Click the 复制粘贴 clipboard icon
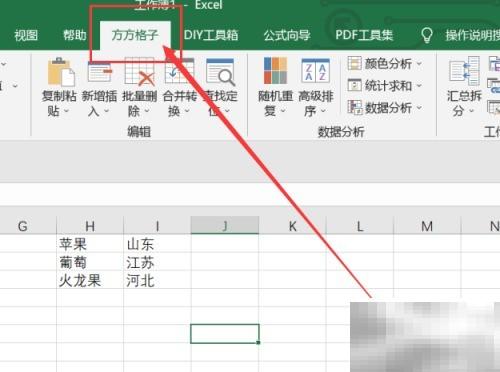This screenshot has width=500, height=372. pos(61,72)
